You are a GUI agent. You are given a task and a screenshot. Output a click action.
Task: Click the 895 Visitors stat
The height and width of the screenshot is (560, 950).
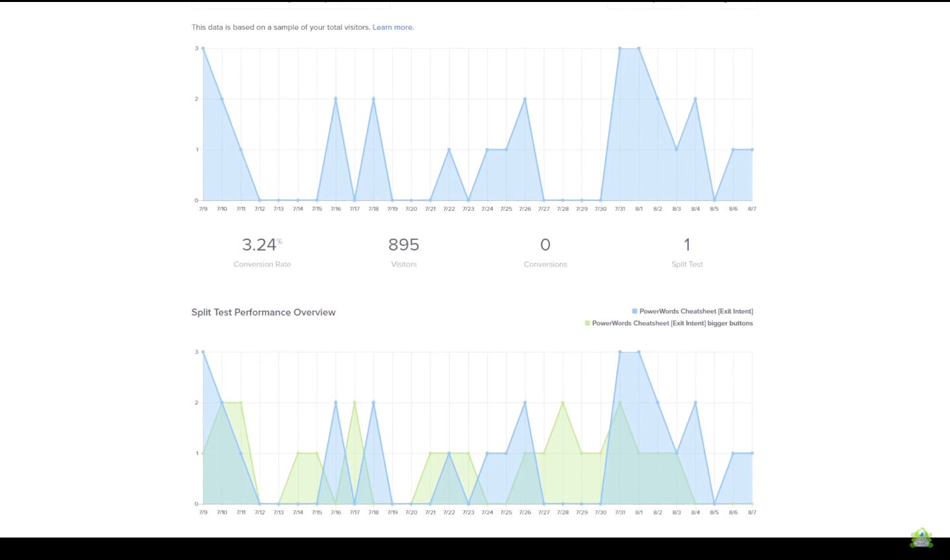pyautogui.click(x=403, y=245)
